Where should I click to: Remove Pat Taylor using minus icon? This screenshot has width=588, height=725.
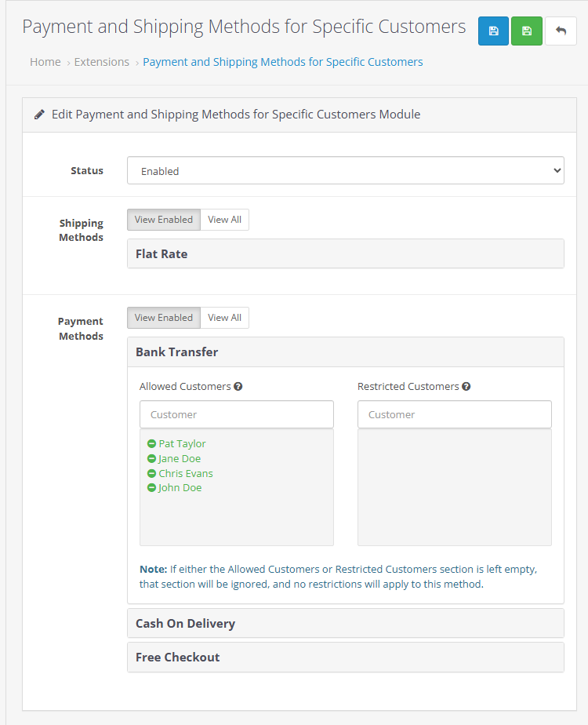click(x=152, y=444)
